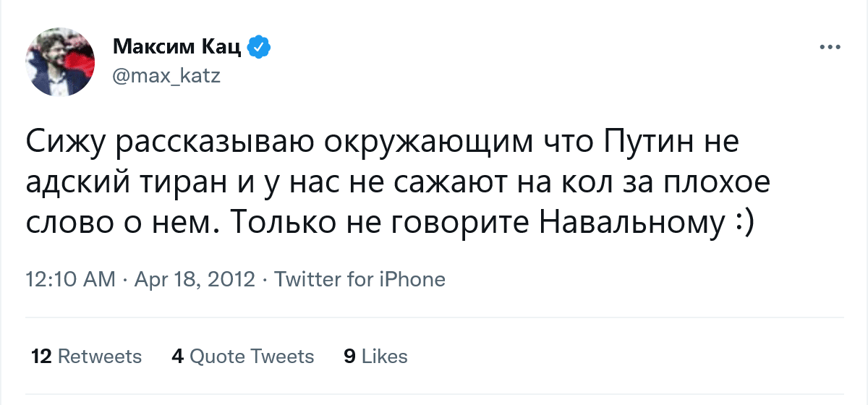Click the Apr 18, 2012 date
Screen dimensions: 868x405
195,279
